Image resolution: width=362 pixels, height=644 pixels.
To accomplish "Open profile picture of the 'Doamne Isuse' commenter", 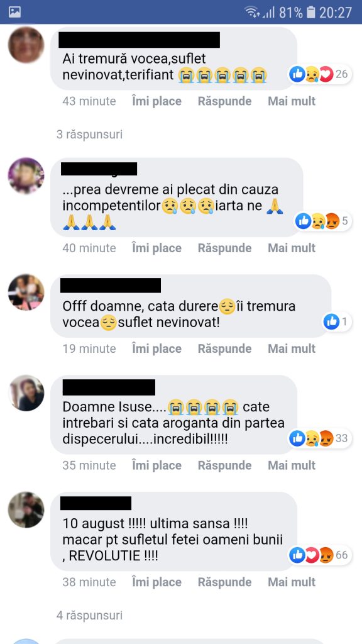I will [26, 393].
